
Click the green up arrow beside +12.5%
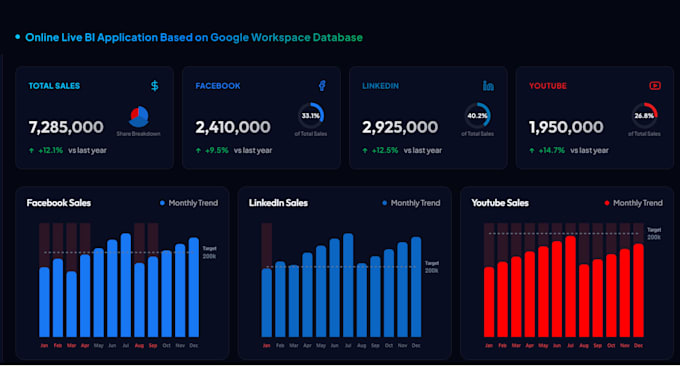(365, 151)
